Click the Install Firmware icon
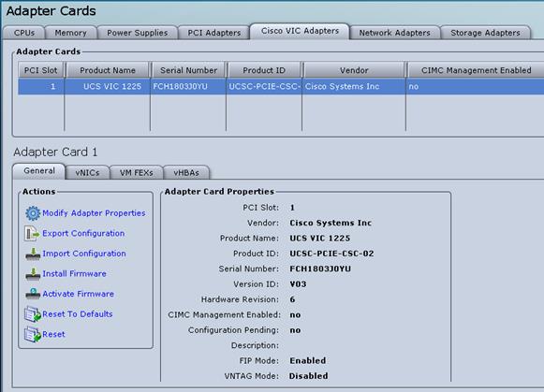 coord(33,274)
